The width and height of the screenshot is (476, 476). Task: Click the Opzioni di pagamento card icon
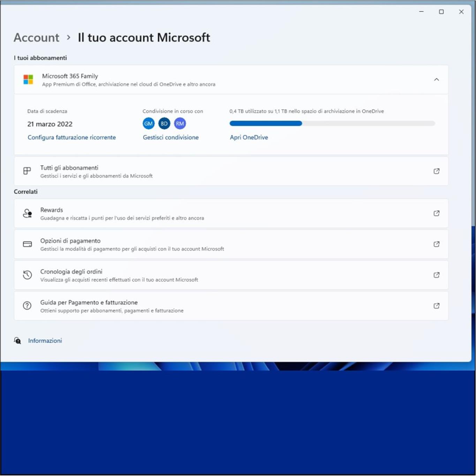pos(27,244)
